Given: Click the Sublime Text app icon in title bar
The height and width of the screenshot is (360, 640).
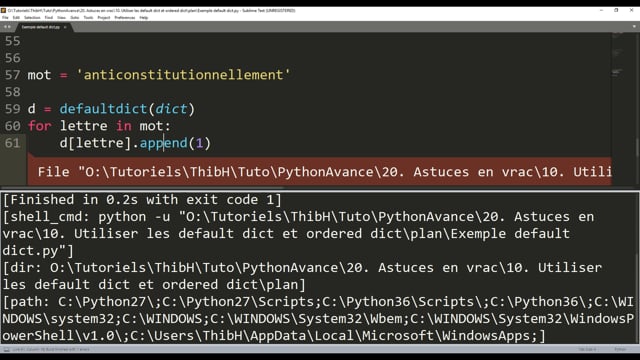Looking at the screenshot, I should pyautogui.click(x=3, y=10).
